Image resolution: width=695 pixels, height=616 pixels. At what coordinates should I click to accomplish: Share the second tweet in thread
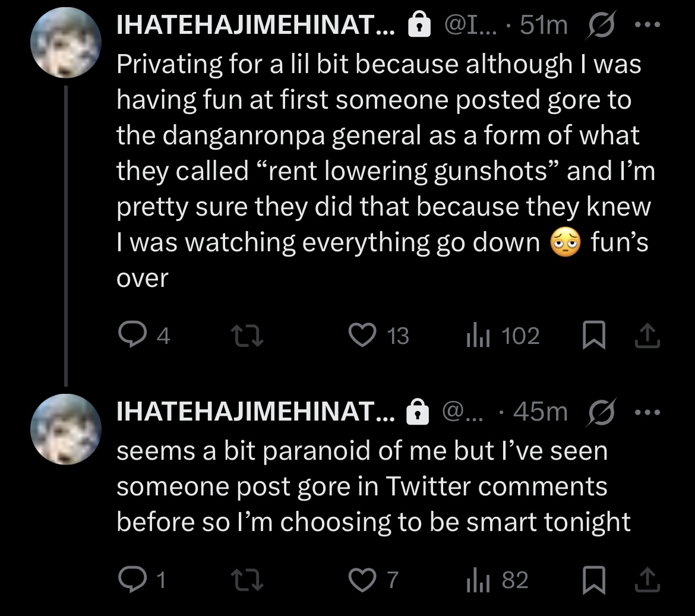pos(647,580)
